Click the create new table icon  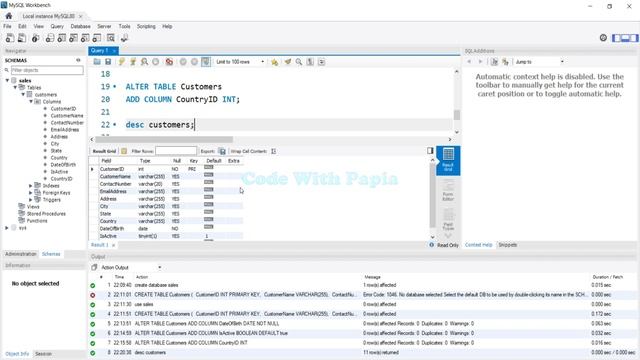tap(61, 38)
